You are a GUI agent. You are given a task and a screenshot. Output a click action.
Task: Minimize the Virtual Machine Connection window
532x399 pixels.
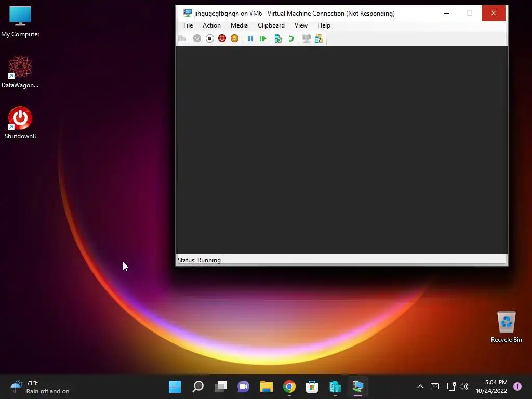point(446,13)
